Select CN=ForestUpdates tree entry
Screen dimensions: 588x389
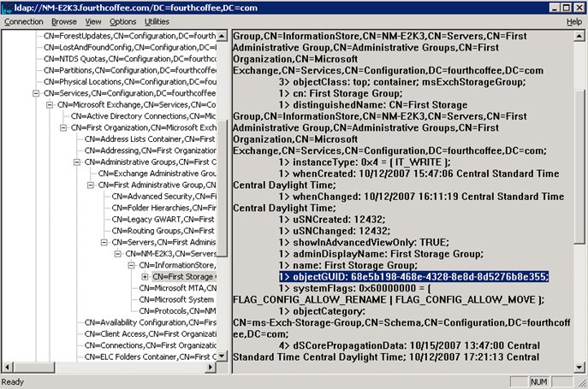130,36
